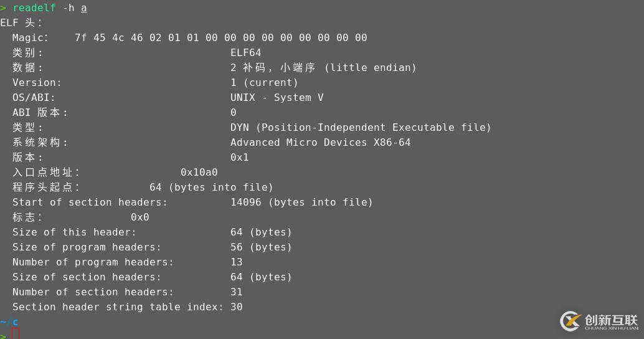Screen dimensions: 644x339
Task: Click the '1 (current)' version value
Action: point(264,83)
